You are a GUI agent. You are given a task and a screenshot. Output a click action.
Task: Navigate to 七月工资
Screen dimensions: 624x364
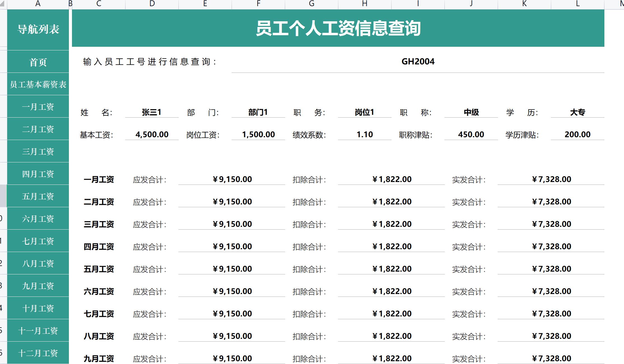coord(38,241)
